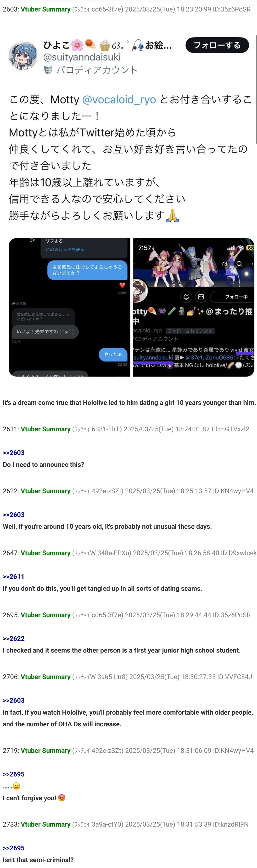Open the @suityanndaisuki handle under the display name

point(82,57)
